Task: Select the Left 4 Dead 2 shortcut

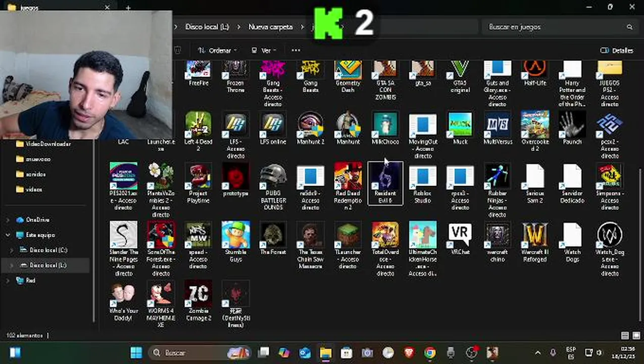Action: [198, 131]
